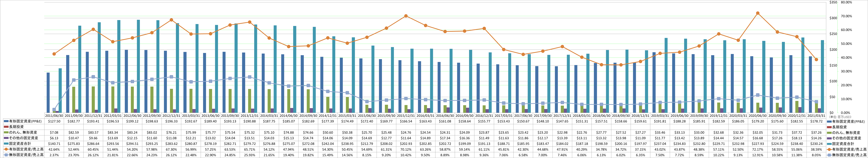Click the orange line marker for 2020/06/30
The image size is (868, 158).
pos(758,13)
